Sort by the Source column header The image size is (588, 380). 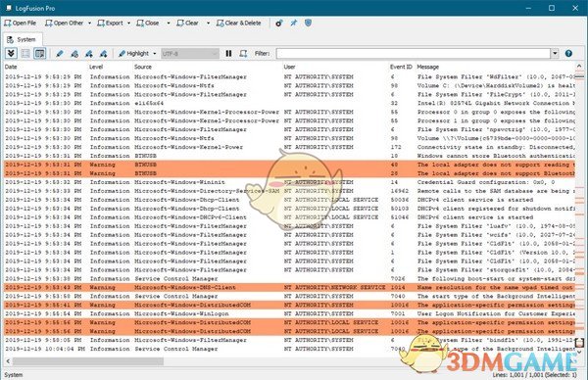pos(143,67)
